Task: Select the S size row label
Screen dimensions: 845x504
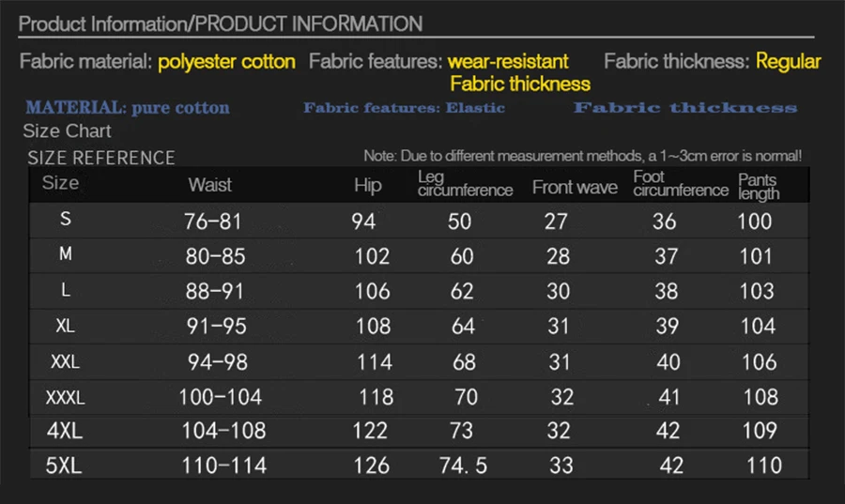Action: click(x=66, y=220)
